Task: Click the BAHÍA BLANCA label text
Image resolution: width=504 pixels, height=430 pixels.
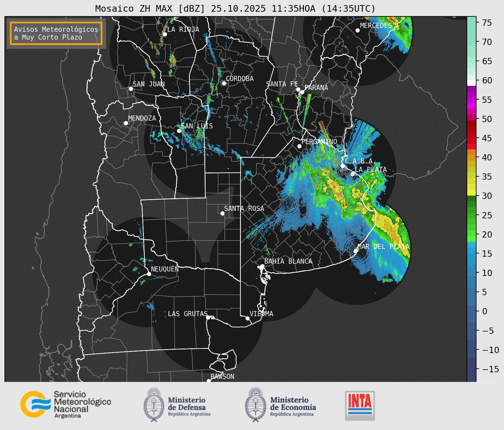Action: (x=288, y=261)
